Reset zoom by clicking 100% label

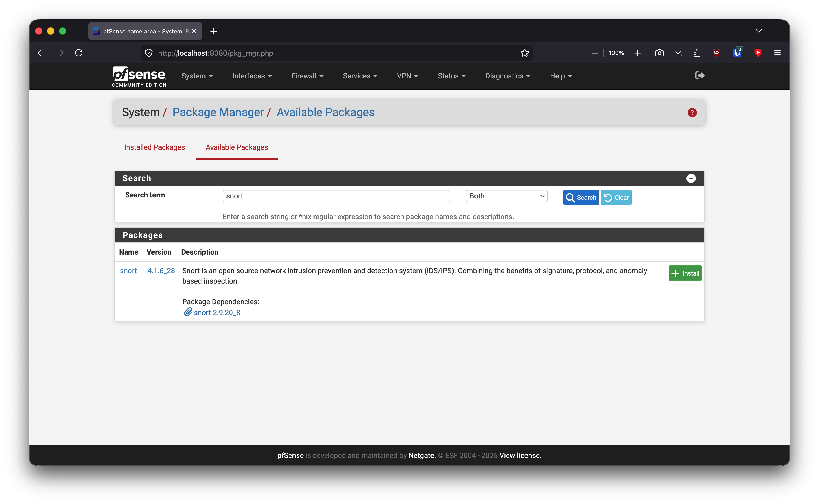pos(616,53)
